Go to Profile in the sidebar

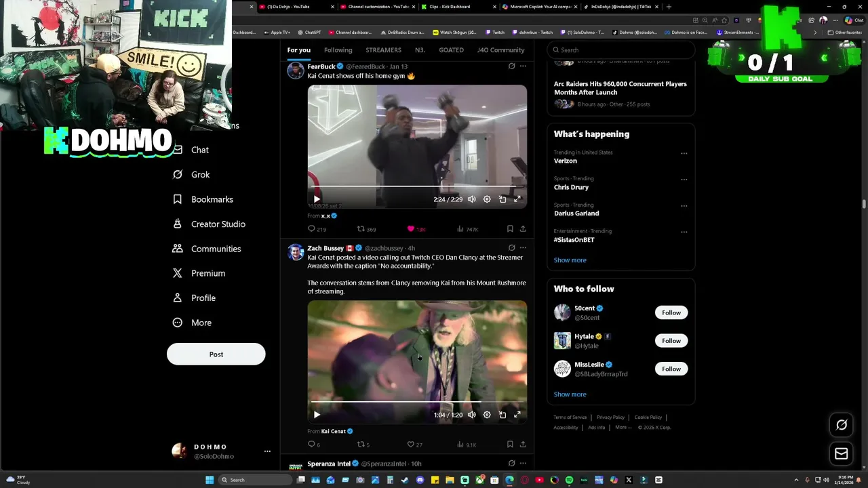pos(194,298)
